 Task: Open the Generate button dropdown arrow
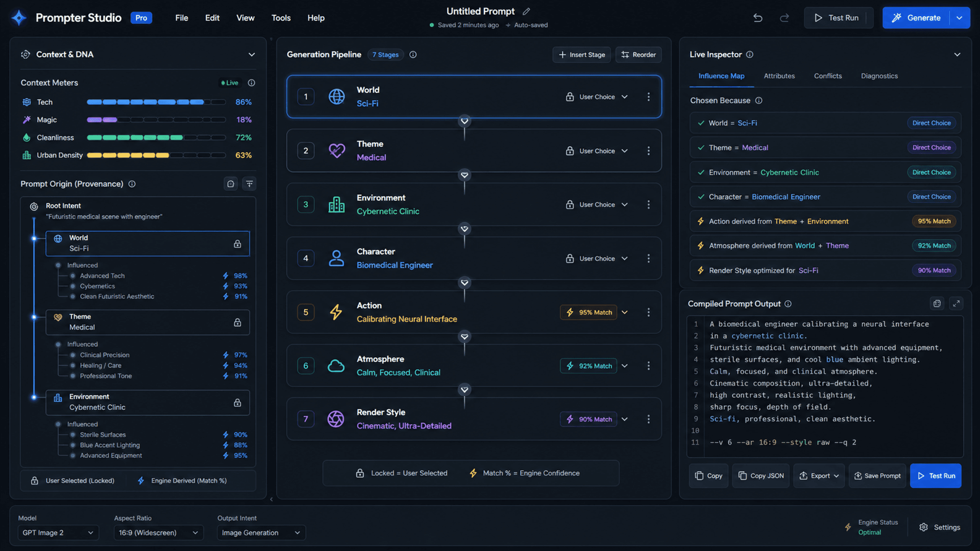[959, 18]
